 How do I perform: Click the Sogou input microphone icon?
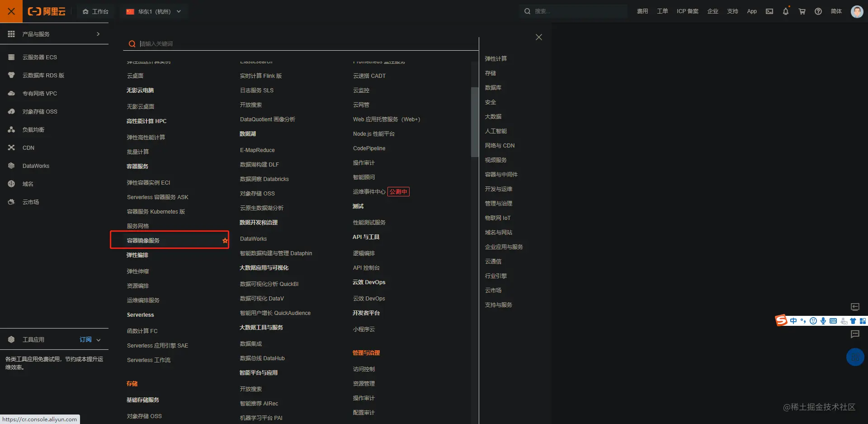tap(823, 321)
